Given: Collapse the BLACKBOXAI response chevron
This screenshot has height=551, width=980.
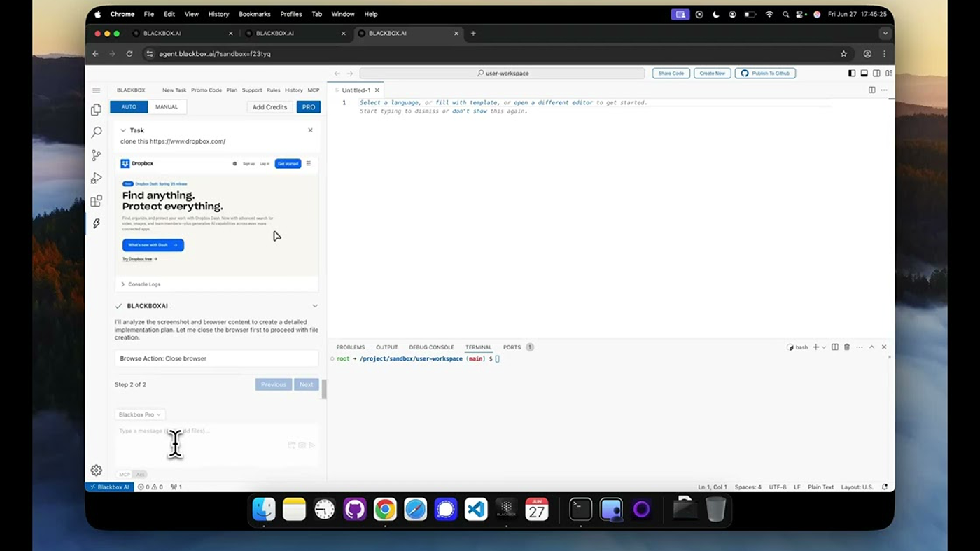Looking at the screenshot, I should coord(315,306).
